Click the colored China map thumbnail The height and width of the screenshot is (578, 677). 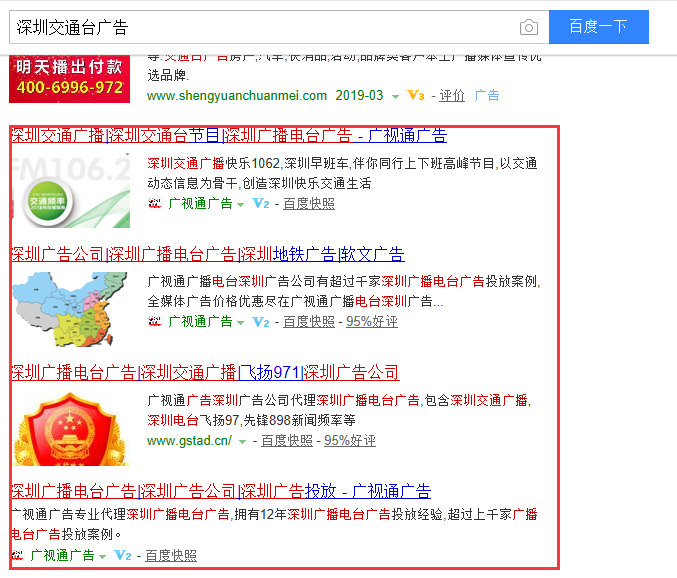[70, 309]
